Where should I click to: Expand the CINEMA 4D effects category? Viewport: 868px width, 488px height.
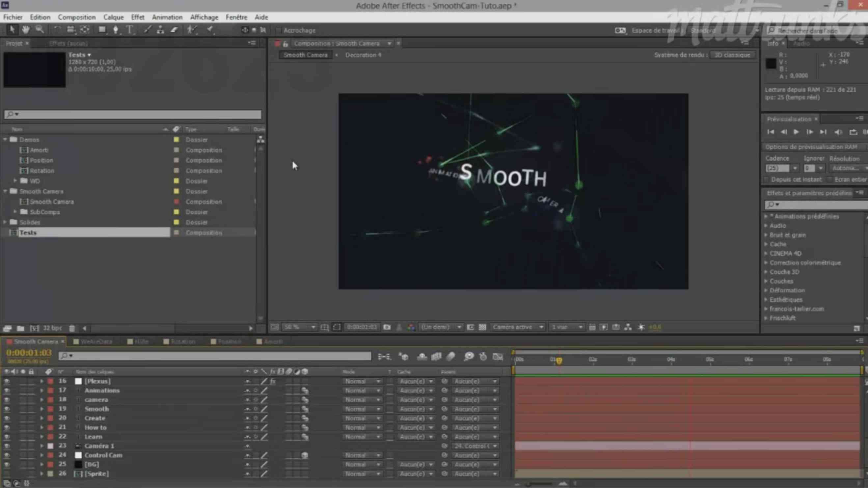pyautogui.click(x=766, y=254)
